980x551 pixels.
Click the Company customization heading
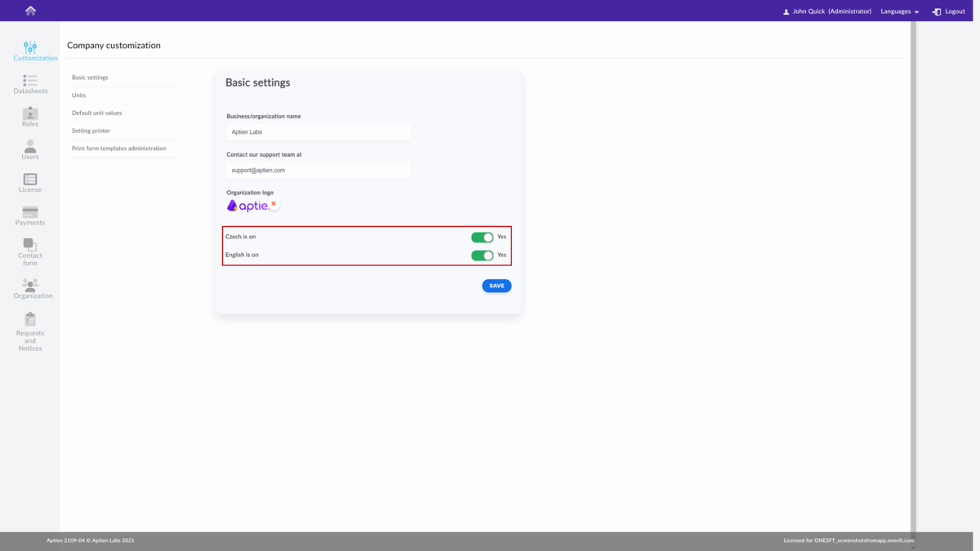point(114,46)
